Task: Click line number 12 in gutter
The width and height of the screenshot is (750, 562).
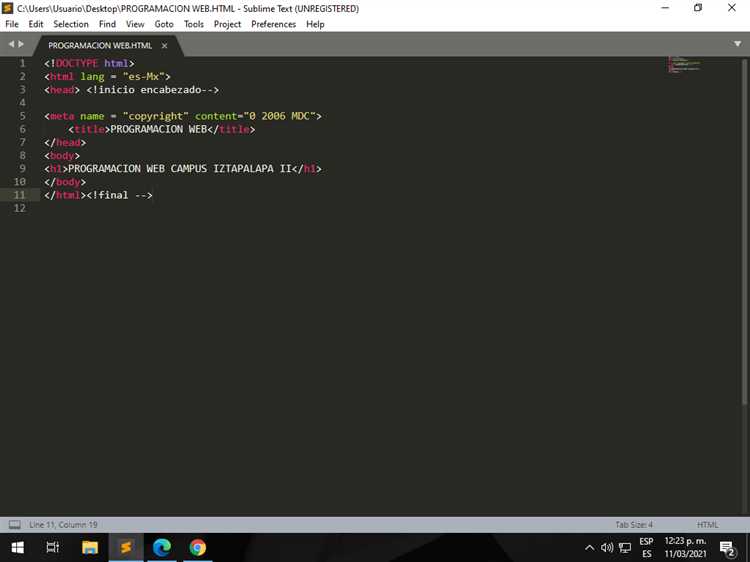Action: (20, 208)
